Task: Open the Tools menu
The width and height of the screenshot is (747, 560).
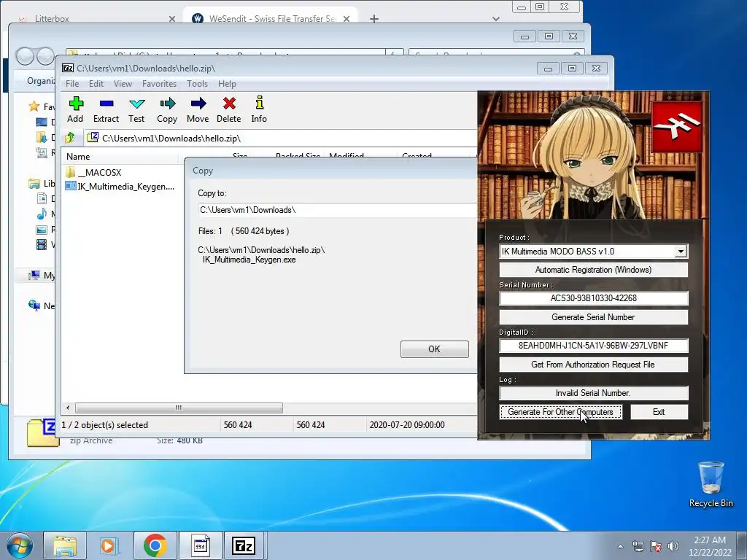Action: click(x=197, y=84)
